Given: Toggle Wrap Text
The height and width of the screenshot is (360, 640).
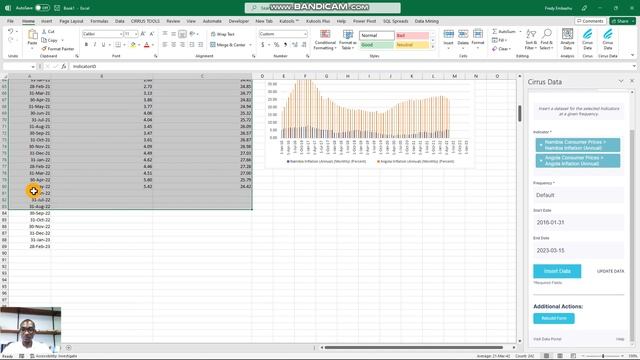Looking at the screenshot, I should [x=222, y=34].
